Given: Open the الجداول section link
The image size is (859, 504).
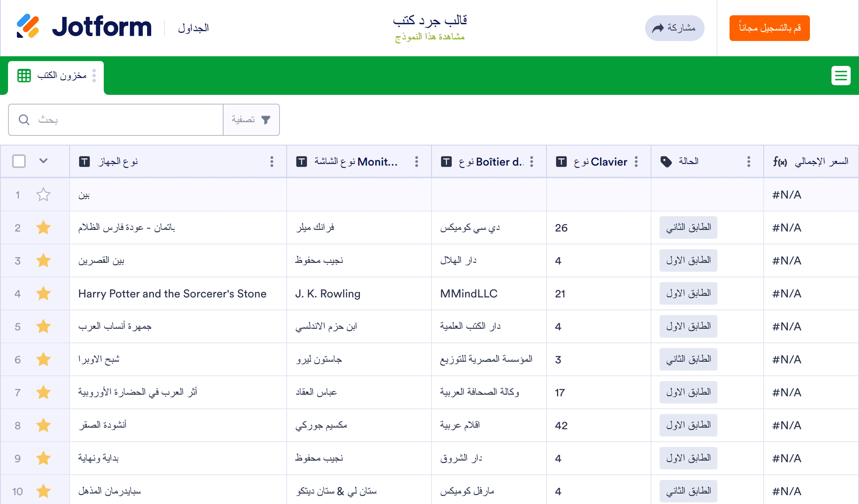Looking at the screenshot, I should [193, 28].
